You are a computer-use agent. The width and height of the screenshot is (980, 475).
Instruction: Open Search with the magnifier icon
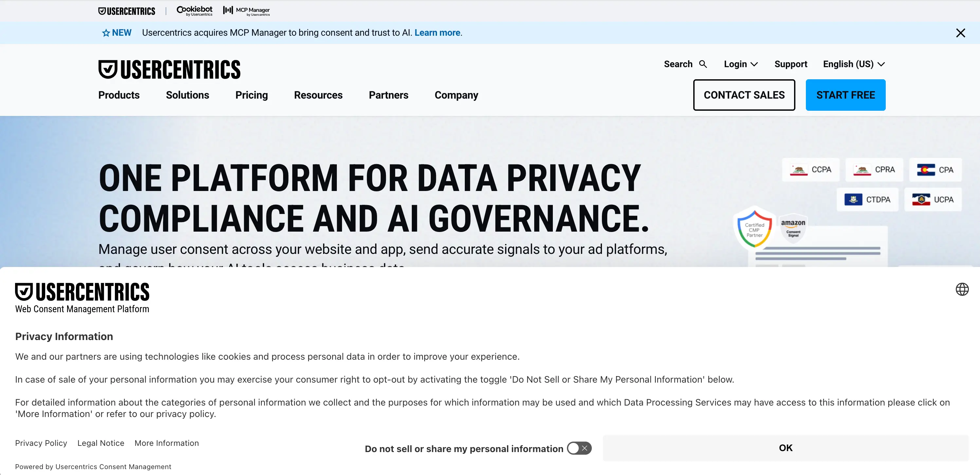[x=685, y=64]
